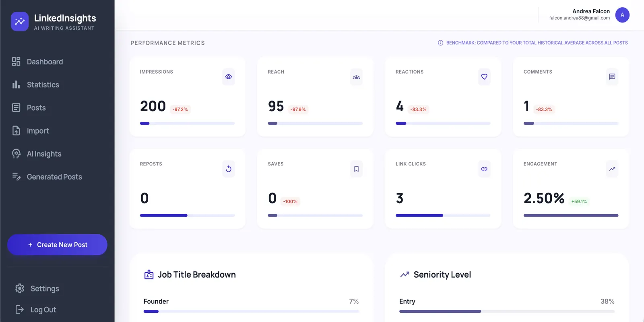
Task: Click the Reposts circular arrow icon
Action: pyautogui.click(x=229, y=169)
